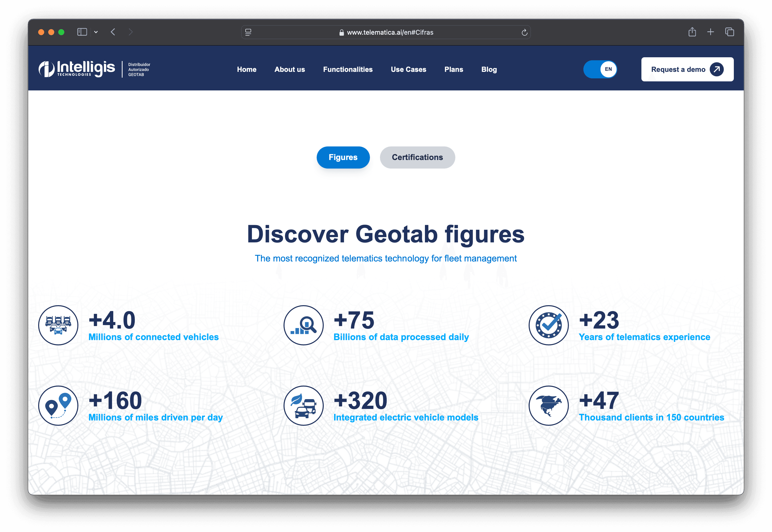Switch to the Certifications tab
772x532 pixels.
click(417, 157)
